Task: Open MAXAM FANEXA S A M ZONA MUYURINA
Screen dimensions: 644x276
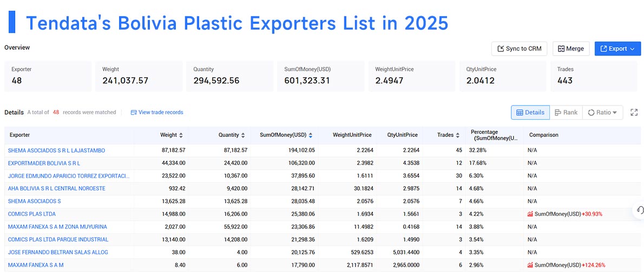Action: [x=57, y=227]
